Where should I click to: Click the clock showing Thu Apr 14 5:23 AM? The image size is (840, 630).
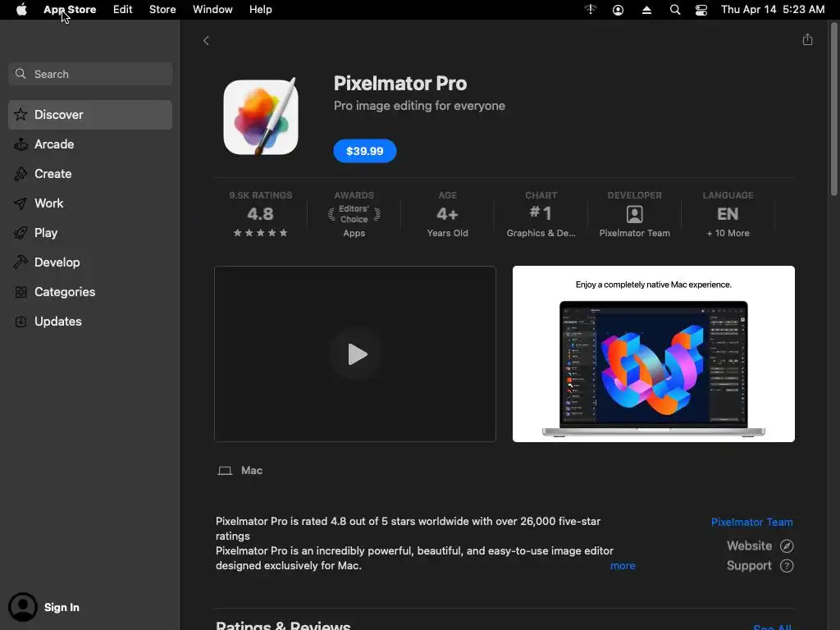point(773,10)
